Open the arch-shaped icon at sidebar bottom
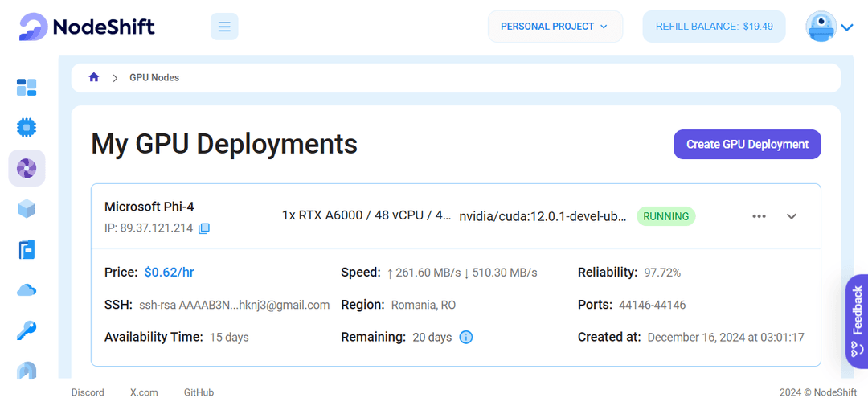Screen dimensions: 868x406 pyautogui.click(x=27, y=370)
